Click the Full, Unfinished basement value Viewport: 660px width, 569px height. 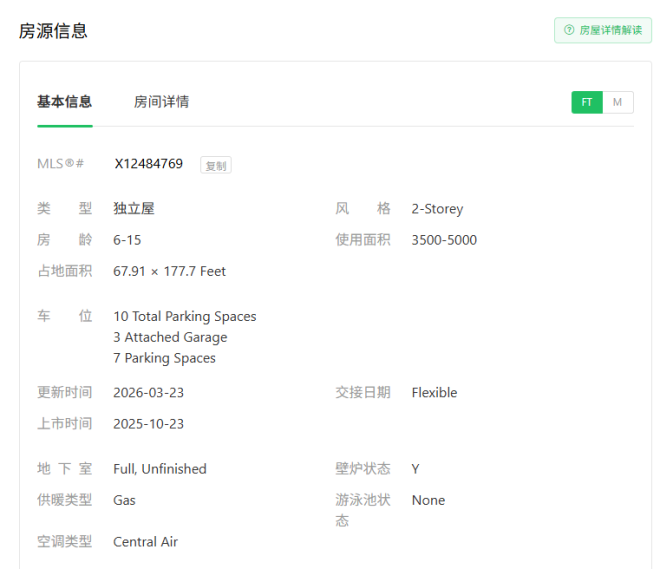tap(160, 469)
